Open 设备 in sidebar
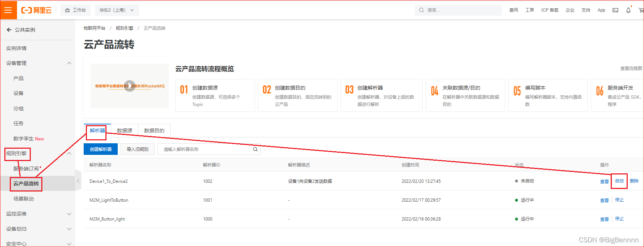644x247 pixels. coord(18,93)
